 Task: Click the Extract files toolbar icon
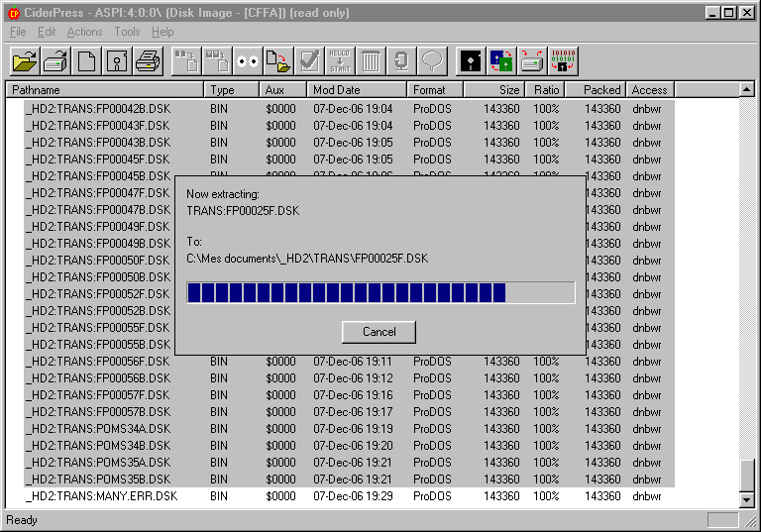278,61
